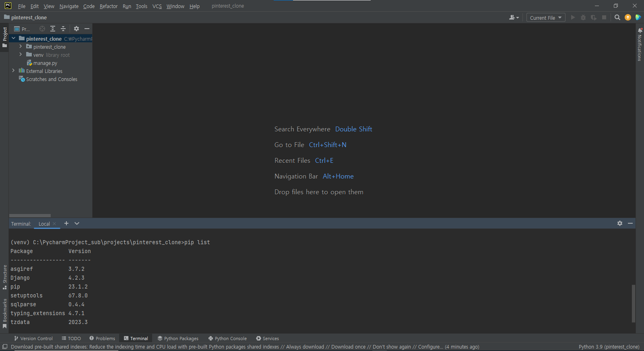The image size is (644, 351).
Task: Select the Local terminal tab
Action: pos(44,224)
